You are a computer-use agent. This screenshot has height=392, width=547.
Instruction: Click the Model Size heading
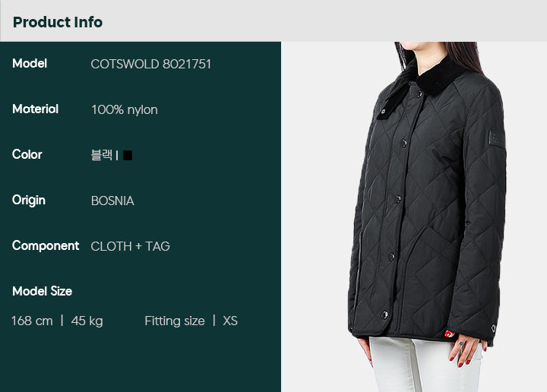coord(43,291)
